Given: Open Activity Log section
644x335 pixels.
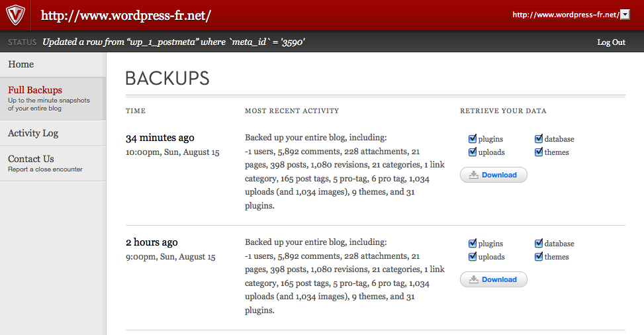Looking at the screenshot, I should tap(33, 133).
